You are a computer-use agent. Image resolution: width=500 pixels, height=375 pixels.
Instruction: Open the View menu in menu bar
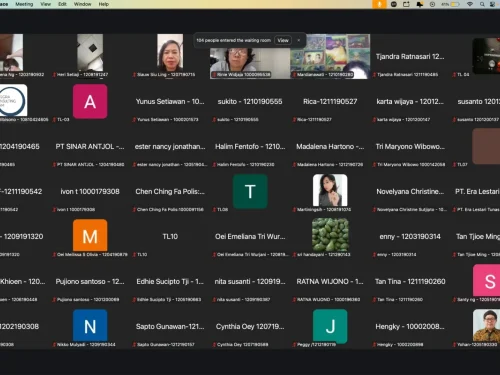[x=45, y=4]
